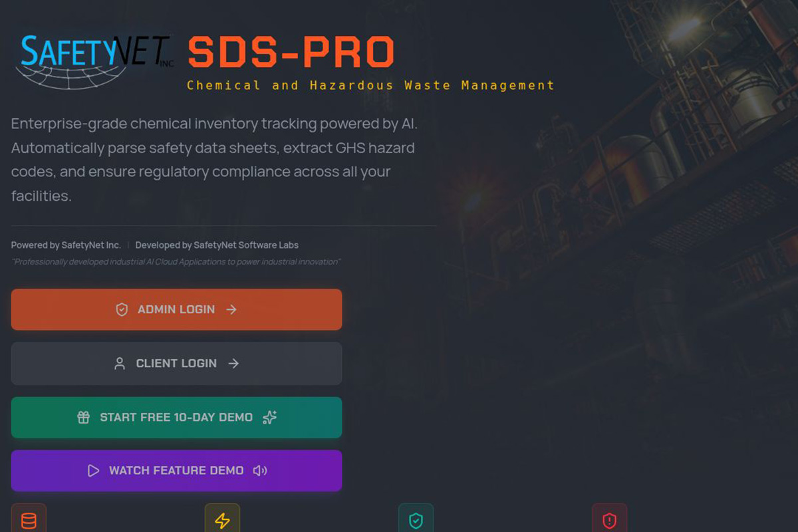This screenshot has width=798, height=532.
Task: Click the shield icon in Admin Login
Action: (122, 309)
